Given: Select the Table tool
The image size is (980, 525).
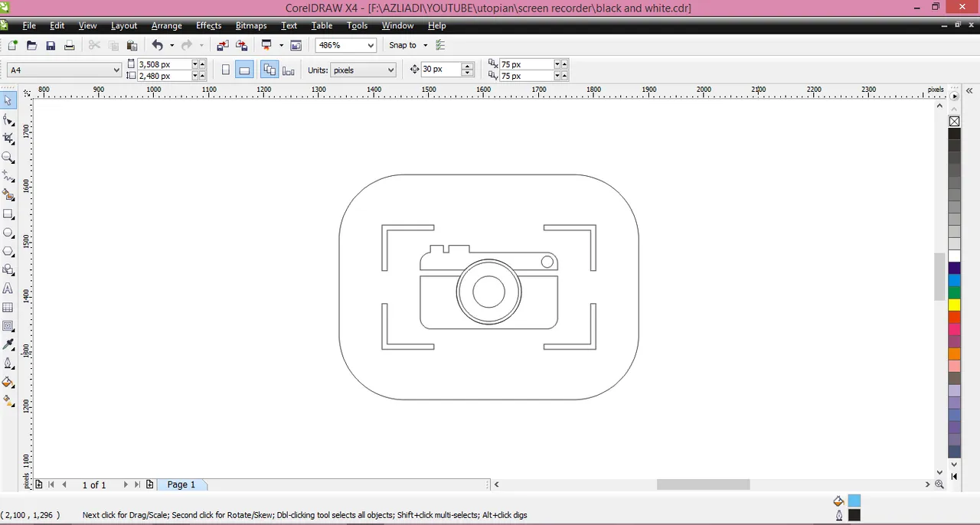Looking at the screenshot, I should pyautogui.click(x=8, y=308).
